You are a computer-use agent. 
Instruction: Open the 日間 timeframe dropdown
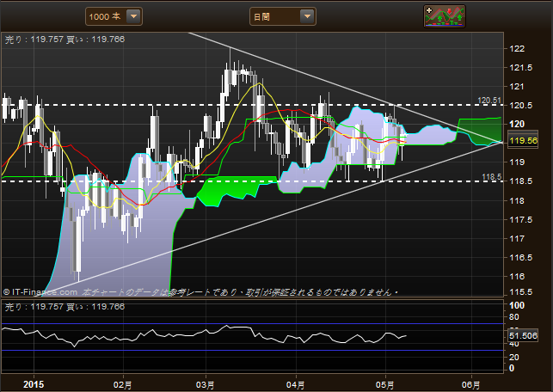click(x=282, y=16)
